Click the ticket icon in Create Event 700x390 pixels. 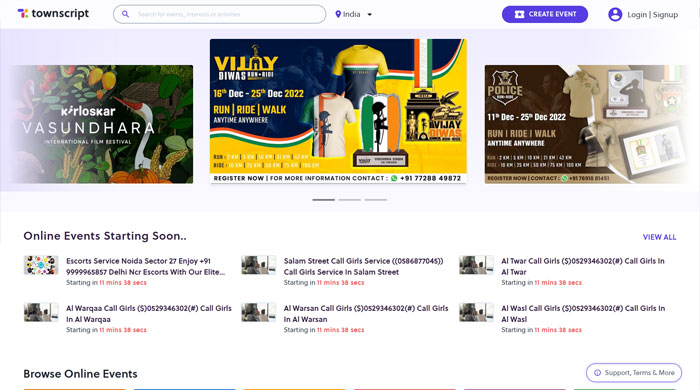tap(519, 14)
